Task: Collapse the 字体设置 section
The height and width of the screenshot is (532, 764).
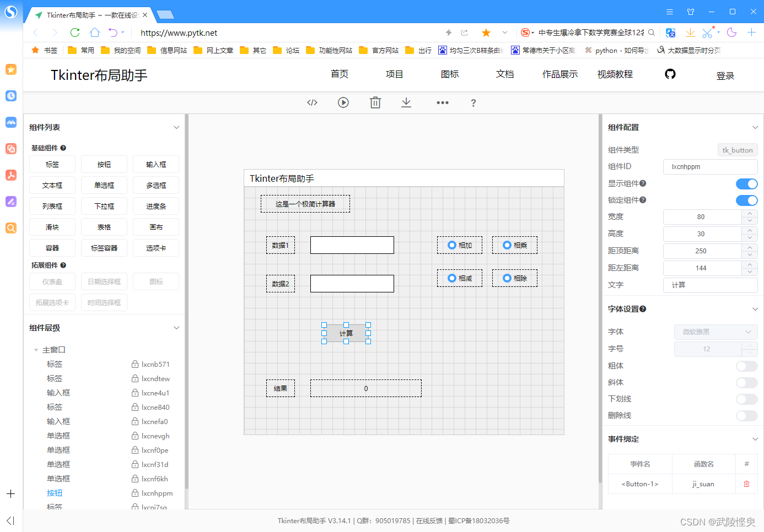Action: 755,309
